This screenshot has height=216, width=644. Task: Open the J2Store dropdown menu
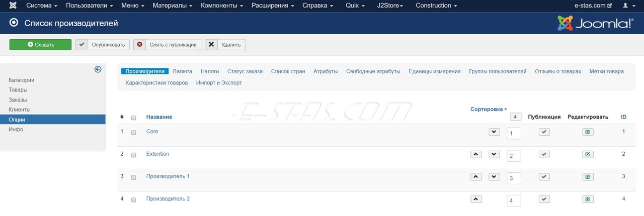(x=390, y=6)
